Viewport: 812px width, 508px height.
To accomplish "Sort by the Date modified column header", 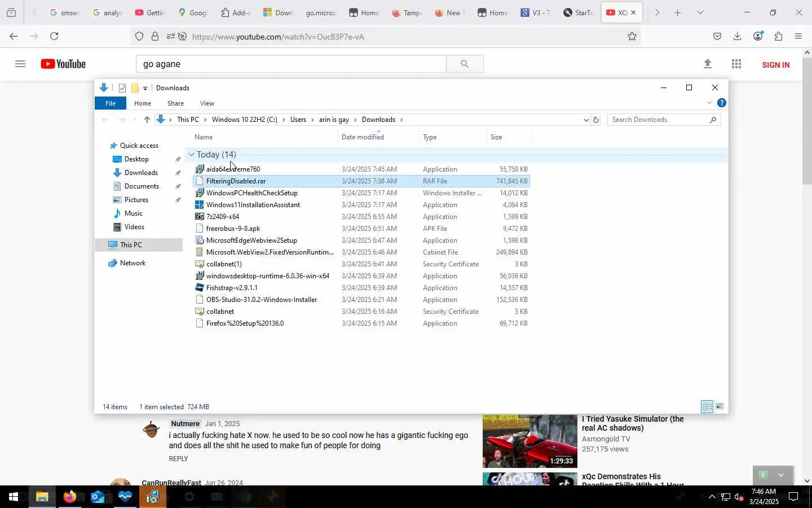I will coord(379,137).
